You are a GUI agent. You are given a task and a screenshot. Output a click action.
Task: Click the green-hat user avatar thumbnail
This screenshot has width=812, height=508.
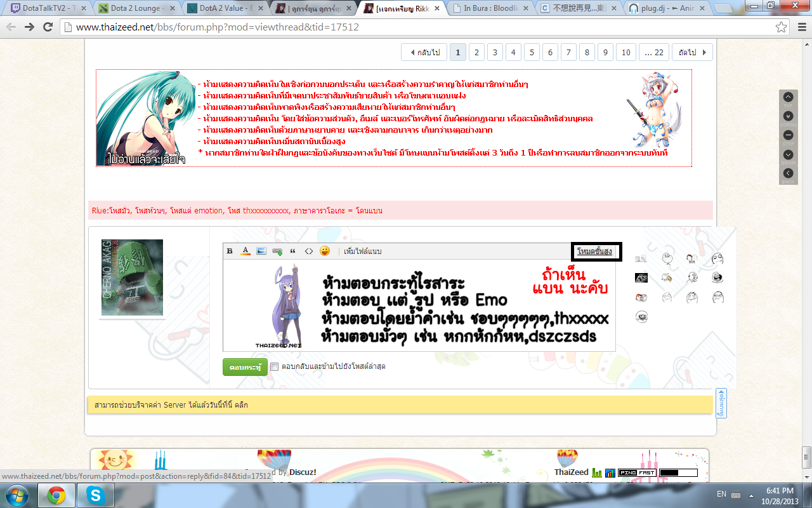132,277
